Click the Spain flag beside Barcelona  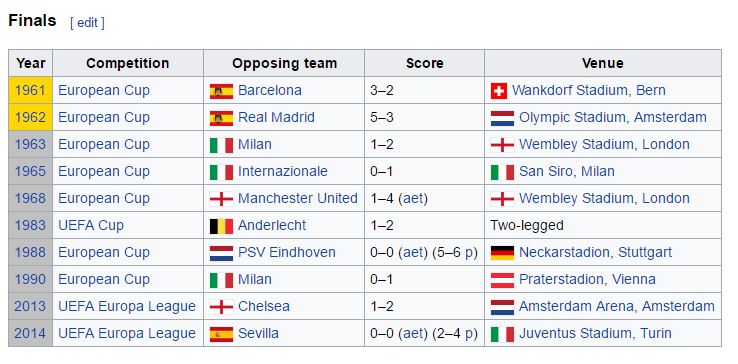click(x=221, y=91)
